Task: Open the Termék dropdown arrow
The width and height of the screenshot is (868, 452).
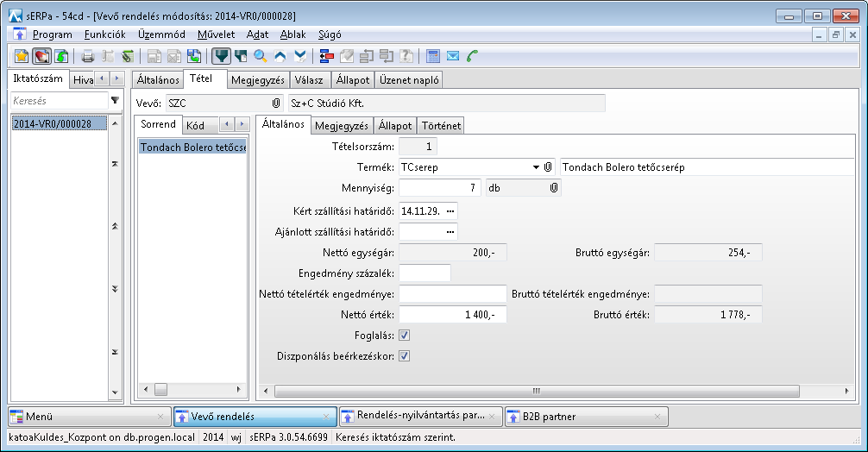Action: (536, 167)
